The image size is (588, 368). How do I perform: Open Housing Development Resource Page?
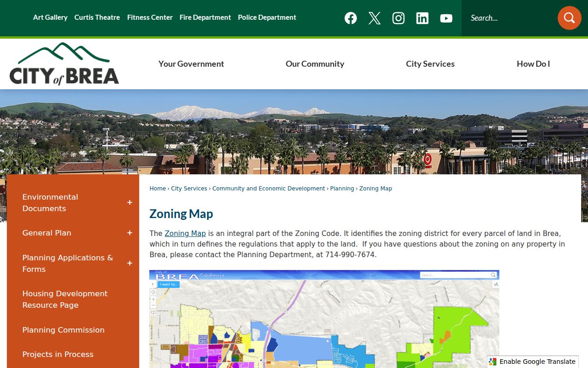pos(65,299)
